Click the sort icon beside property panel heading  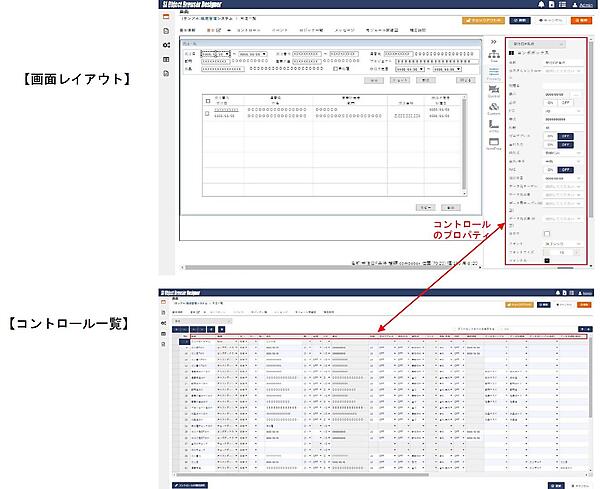tap(512, 52)
